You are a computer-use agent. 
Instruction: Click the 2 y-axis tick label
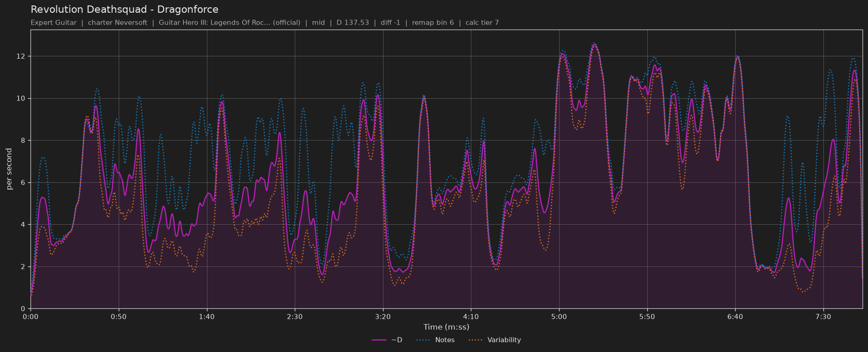[24, 267]
